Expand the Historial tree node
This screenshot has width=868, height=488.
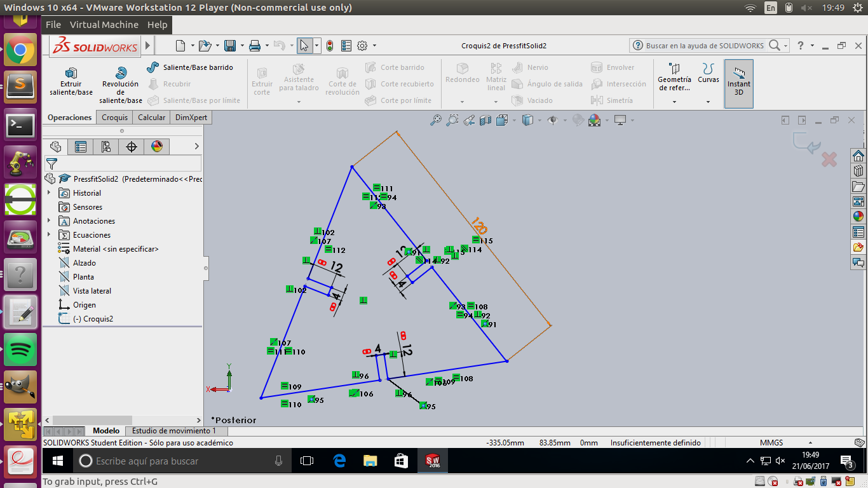49,193
